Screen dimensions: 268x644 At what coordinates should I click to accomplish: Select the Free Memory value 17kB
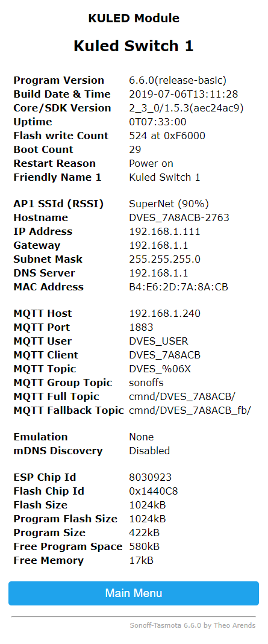tap(141, 560)
